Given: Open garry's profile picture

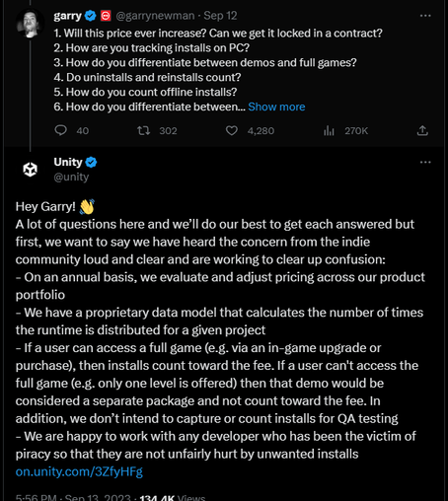Looking at the screenshot, I should [30, 23].
